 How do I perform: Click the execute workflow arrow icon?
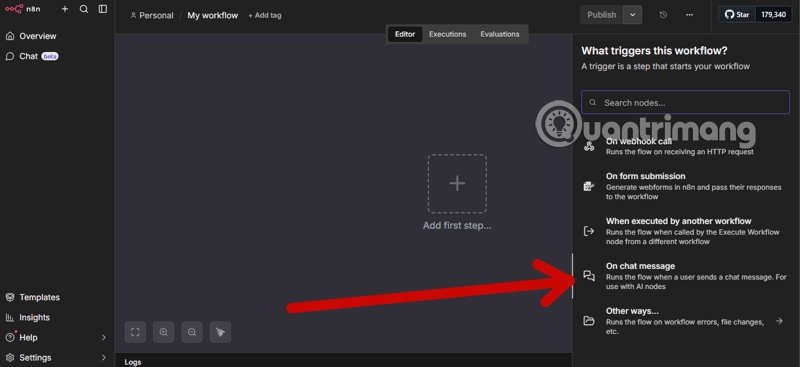pyautogui.click(x=589, y=231)
